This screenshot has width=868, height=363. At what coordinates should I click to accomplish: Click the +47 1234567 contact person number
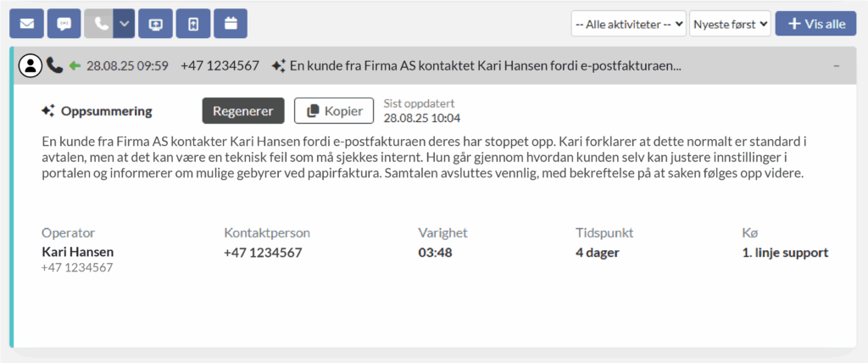(x=263, y=253)
